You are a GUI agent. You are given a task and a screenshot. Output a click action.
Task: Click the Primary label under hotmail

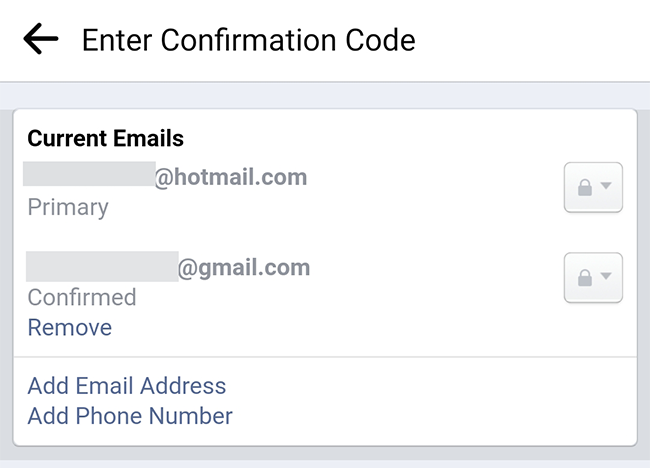click(68, 207)
